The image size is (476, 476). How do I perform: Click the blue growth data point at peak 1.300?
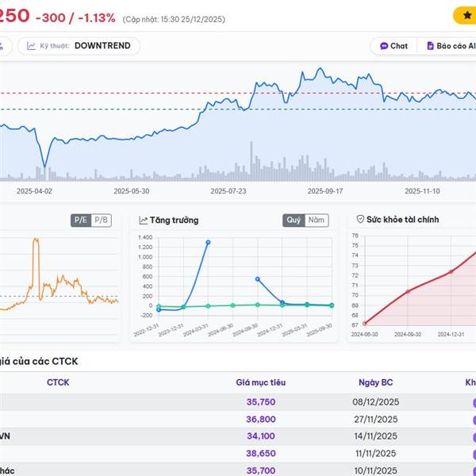208,243
